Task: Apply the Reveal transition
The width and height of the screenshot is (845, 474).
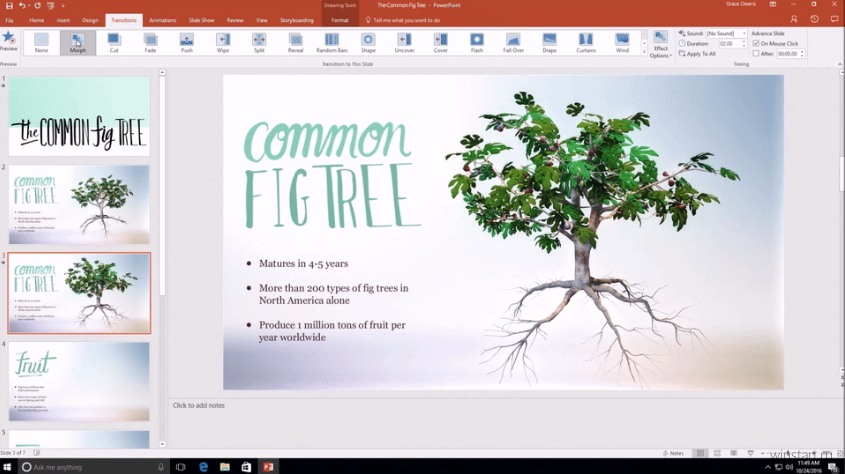Action: point(295,43)
